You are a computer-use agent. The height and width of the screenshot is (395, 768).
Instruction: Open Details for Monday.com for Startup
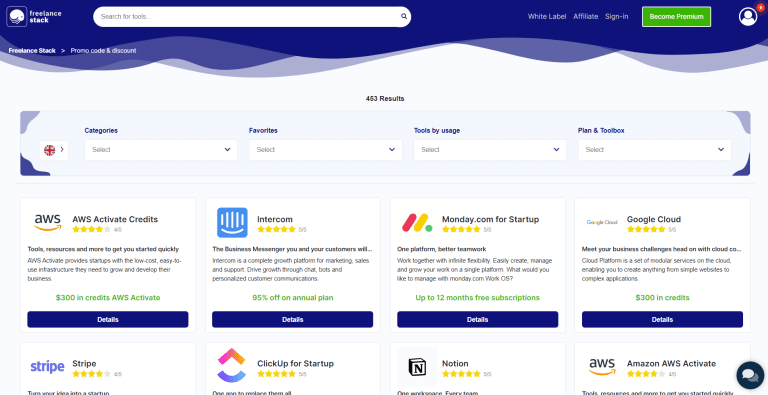pyautogui.click(x=478, y=320)
